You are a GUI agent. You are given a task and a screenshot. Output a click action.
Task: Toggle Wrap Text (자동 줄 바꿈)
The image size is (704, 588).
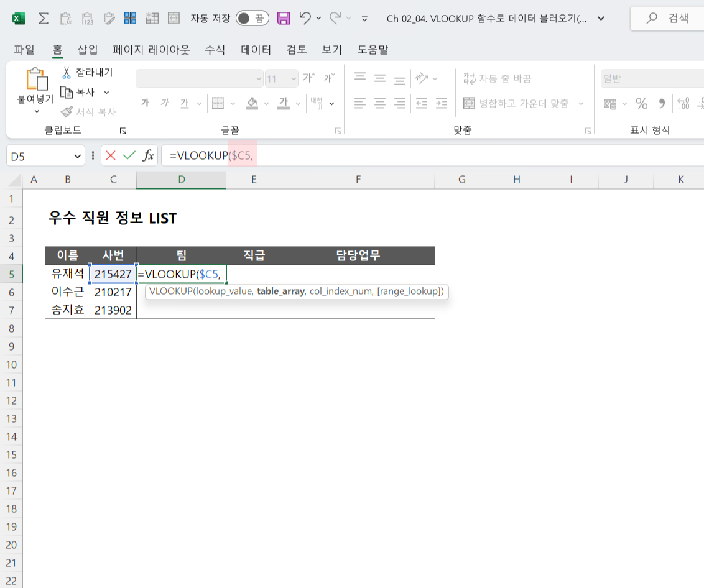pos(497,78)
